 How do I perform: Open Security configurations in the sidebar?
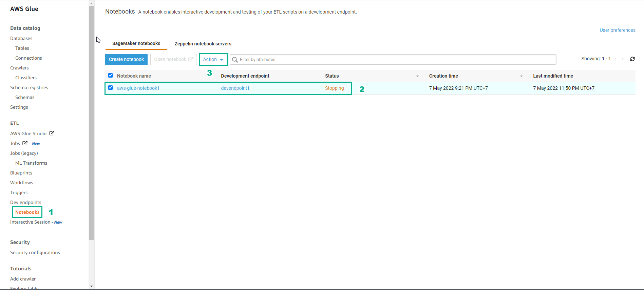(x=35, y=252)
